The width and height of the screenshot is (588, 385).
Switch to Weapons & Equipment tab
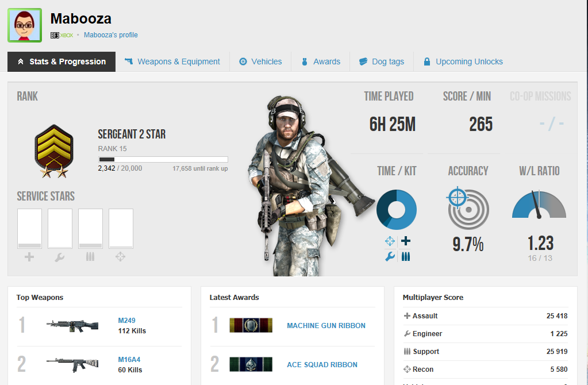(172, 61)
